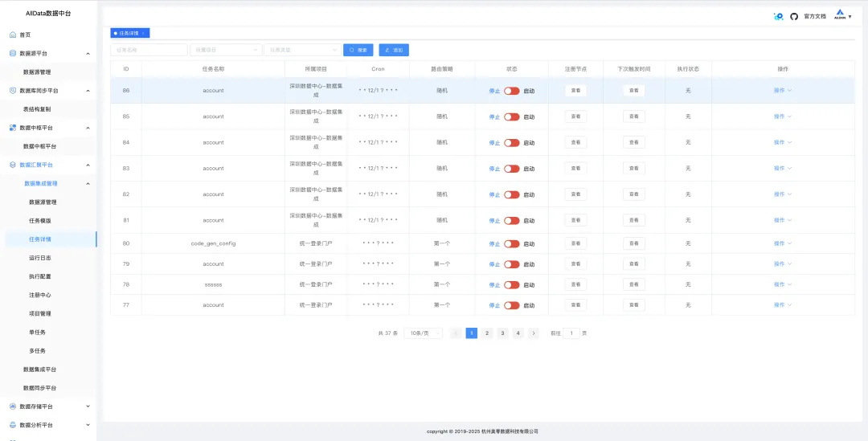This screenshot has height=441, width=868.
Task: Expand the 数据存储平台 group chevron
Action: [88, 406]
